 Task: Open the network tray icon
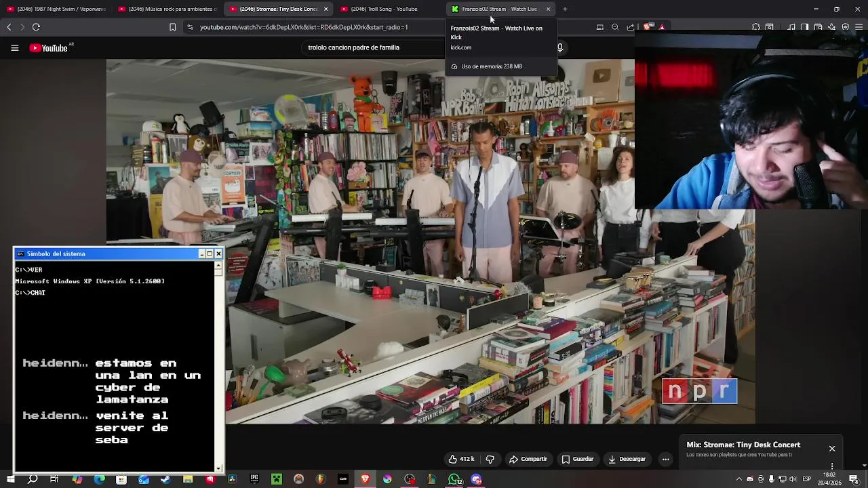coord(783,479)
